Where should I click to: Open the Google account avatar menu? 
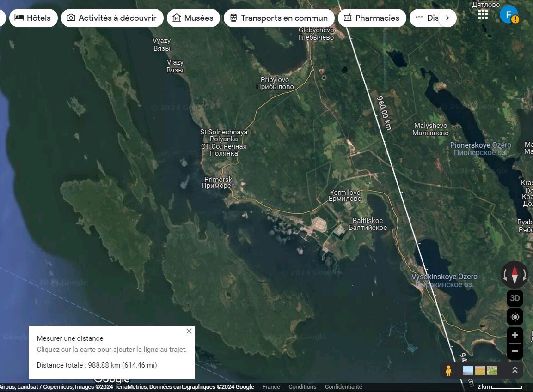[509, 14]
